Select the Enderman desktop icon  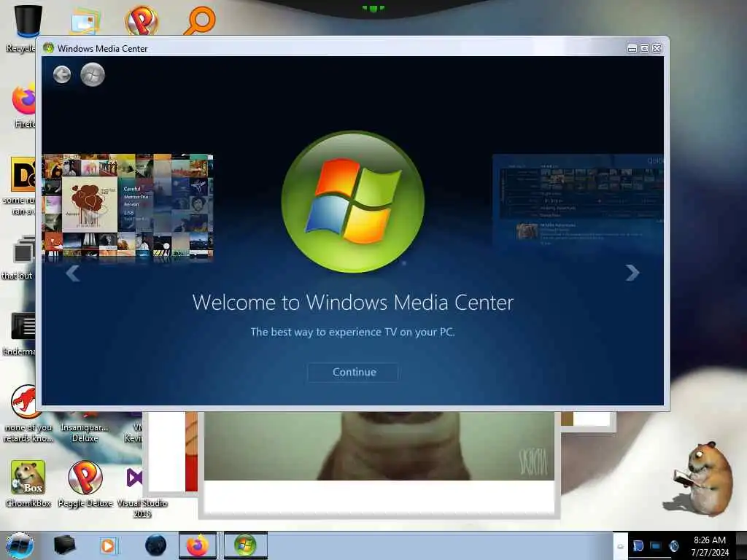22,334
